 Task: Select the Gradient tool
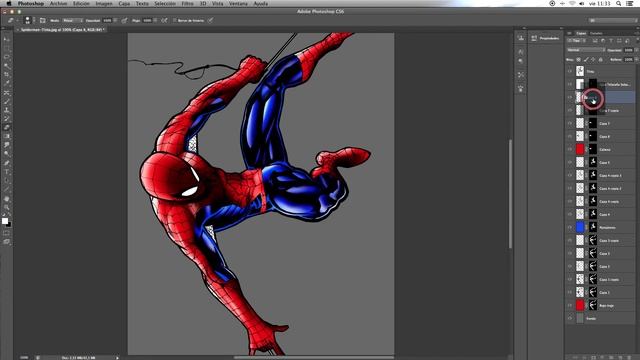point(7,137)
